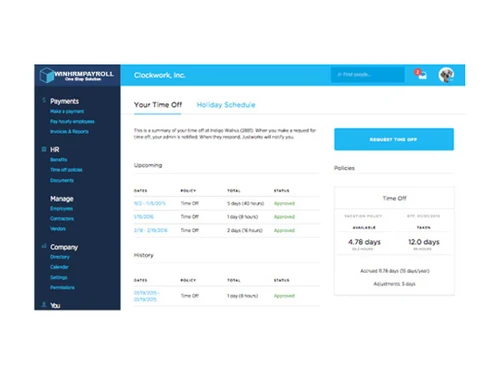Screen dimensions: 500x375
Task: Click Clockwork, Inc. company name
Action: point(160,75)
